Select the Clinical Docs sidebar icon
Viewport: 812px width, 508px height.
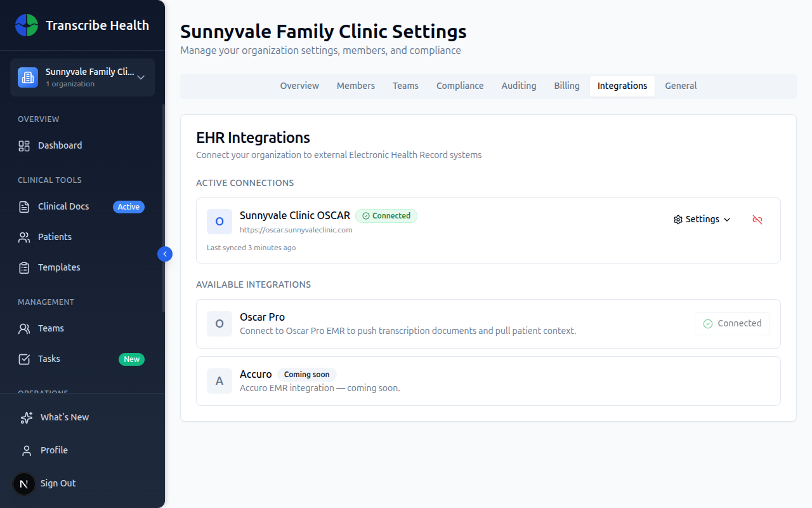point(24,206)
